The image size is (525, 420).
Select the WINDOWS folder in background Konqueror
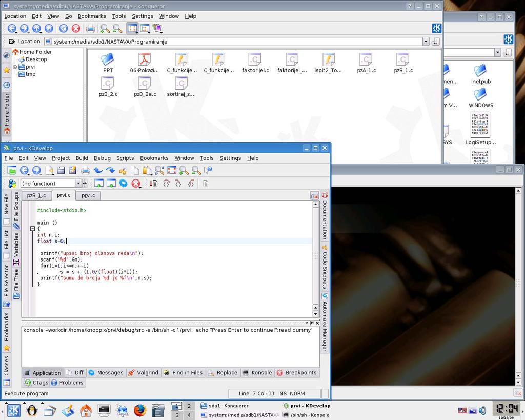tap(481, 98)
